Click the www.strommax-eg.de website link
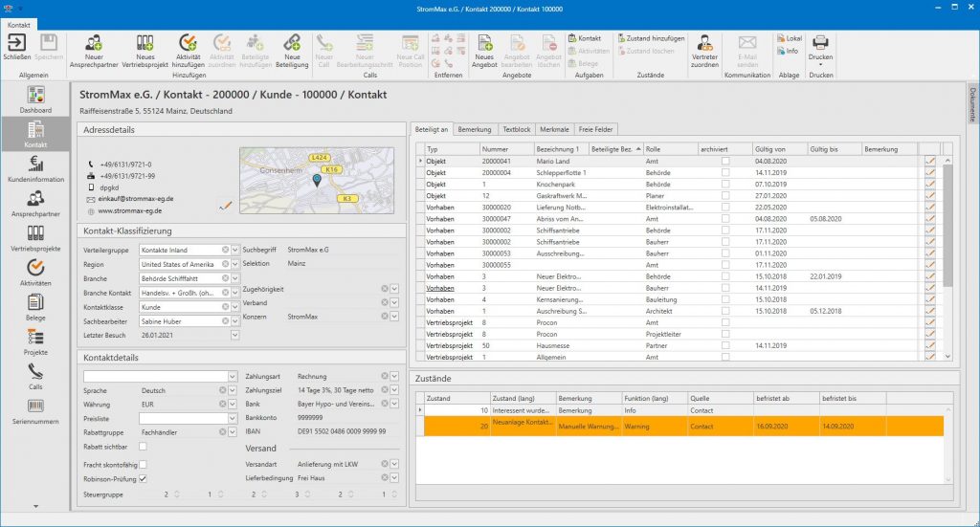Image resolution: width=980 pixels, height=527 pixels. coord(129,209)
